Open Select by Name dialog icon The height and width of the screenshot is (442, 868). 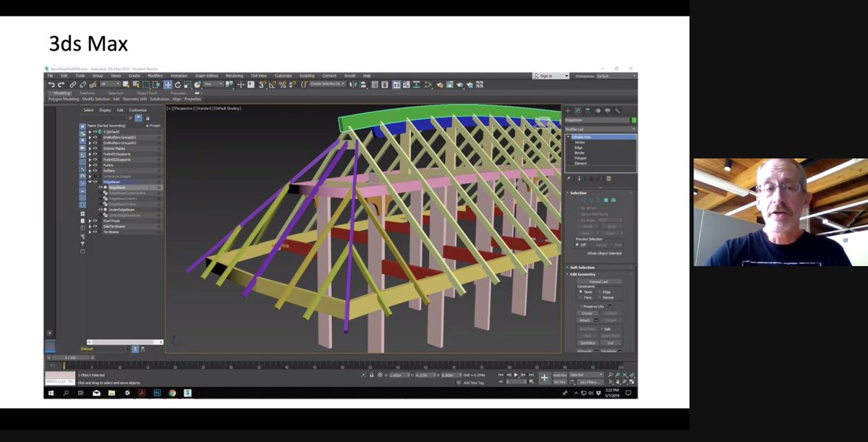[136, 84]
